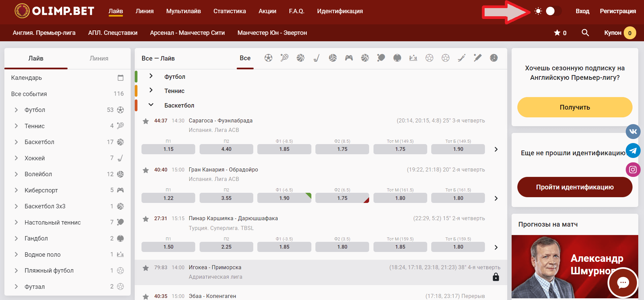644x300 pixels.
Task: Select odds 2.25 for Пинар Каршияка П2
Action: pyautogui.click(x=226, y=247)
